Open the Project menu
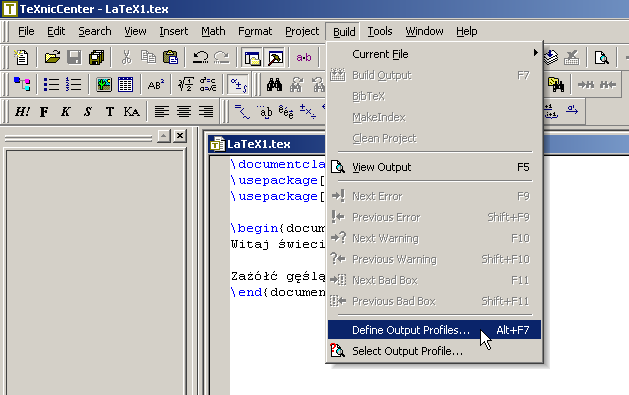 tap(302, 31)
